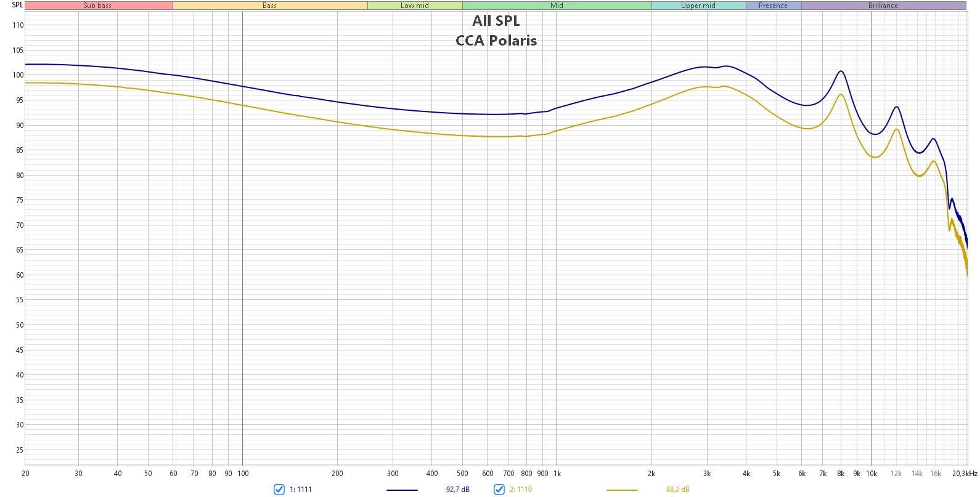Click the 35 tick on the SPL axis
The height and width of the screenshot is (497, 980).
(x=20, y=400)
